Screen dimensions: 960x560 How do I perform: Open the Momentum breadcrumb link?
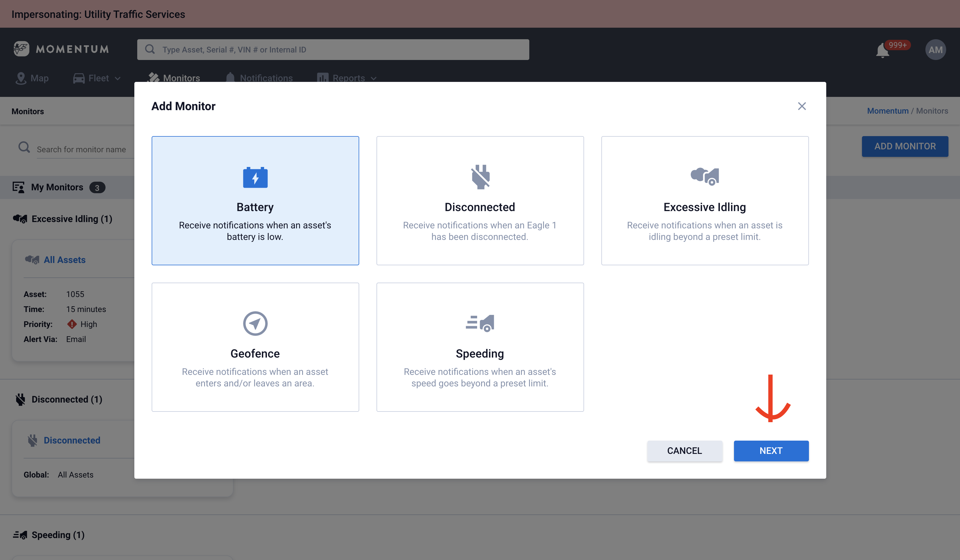pyautogui.click(x=888, y=111)
